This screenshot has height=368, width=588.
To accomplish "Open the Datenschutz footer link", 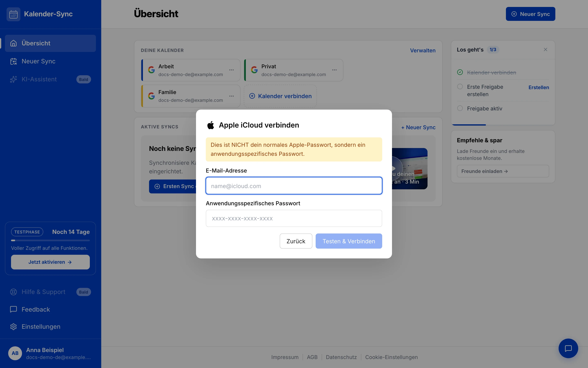I will click(x=341, y=357).
